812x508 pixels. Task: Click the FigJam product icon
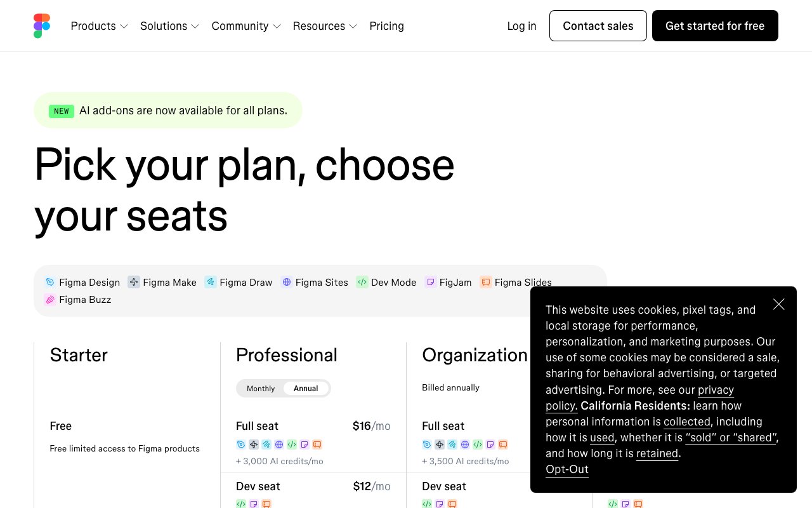coord(431,282)
